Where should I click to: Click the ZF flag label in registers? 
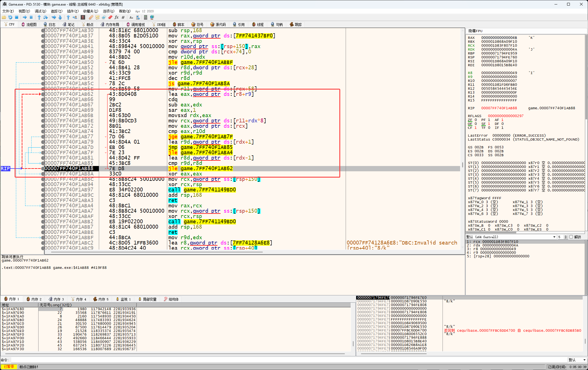click(x=470, y=120)
